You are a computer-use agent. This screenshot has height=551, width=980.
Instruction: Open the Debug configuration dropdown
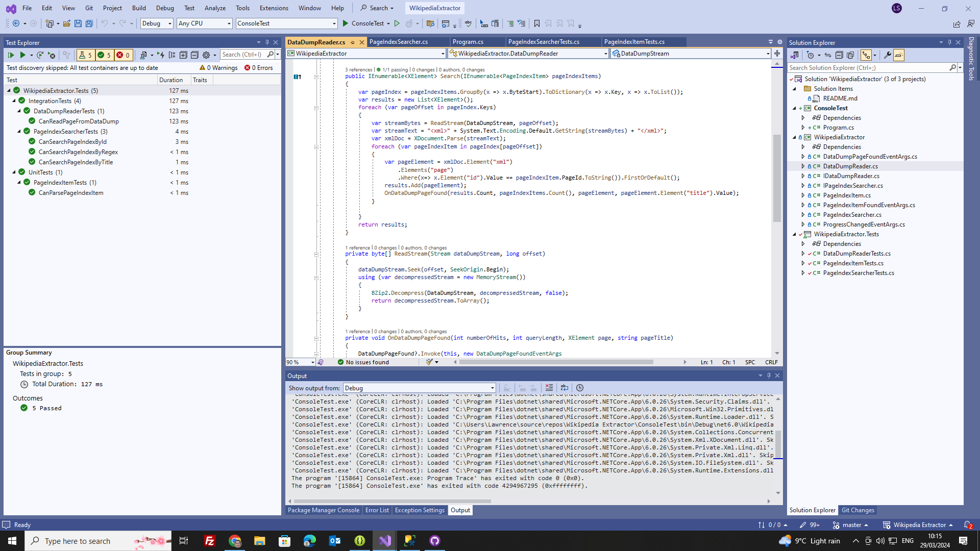tap(157, 23)
